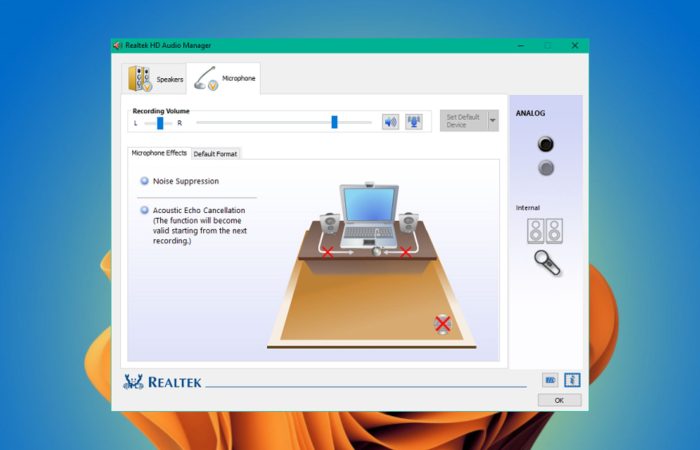Open the Microphone Effects tab
The image size is (700, 450).
tap(159, 153)
